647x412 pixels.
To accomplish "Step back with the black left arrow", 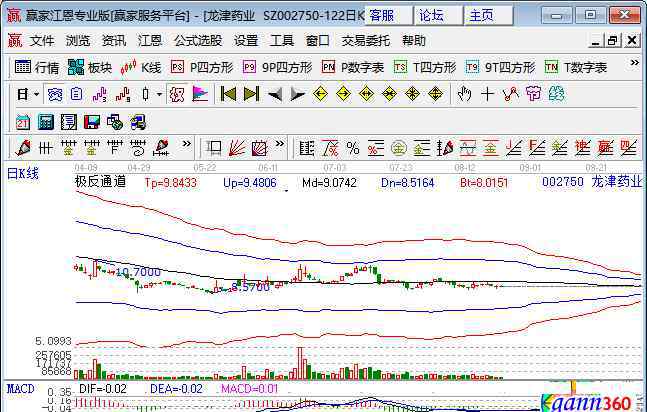I will tap(274, 95).
